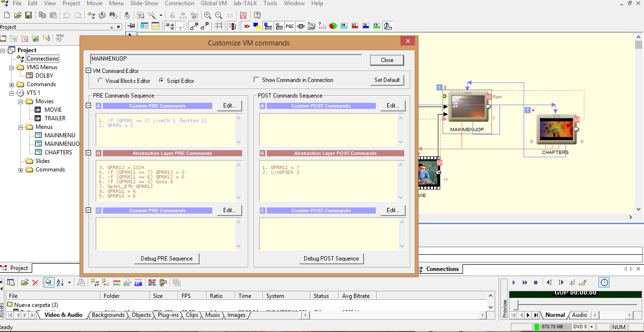Click the Set Default button
Viewport: 644px width, 332px height.
387,80
